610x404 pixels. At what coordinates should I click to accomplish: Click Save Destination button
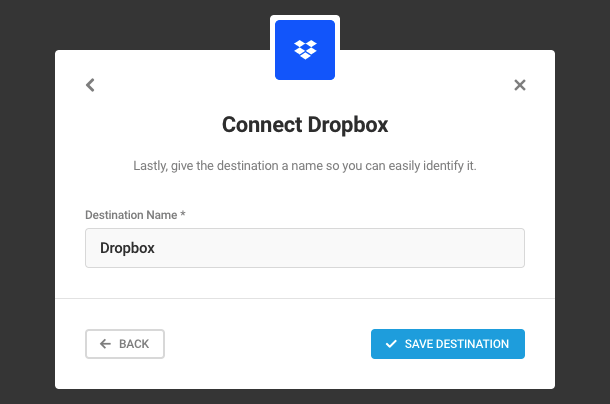point(448,344)
